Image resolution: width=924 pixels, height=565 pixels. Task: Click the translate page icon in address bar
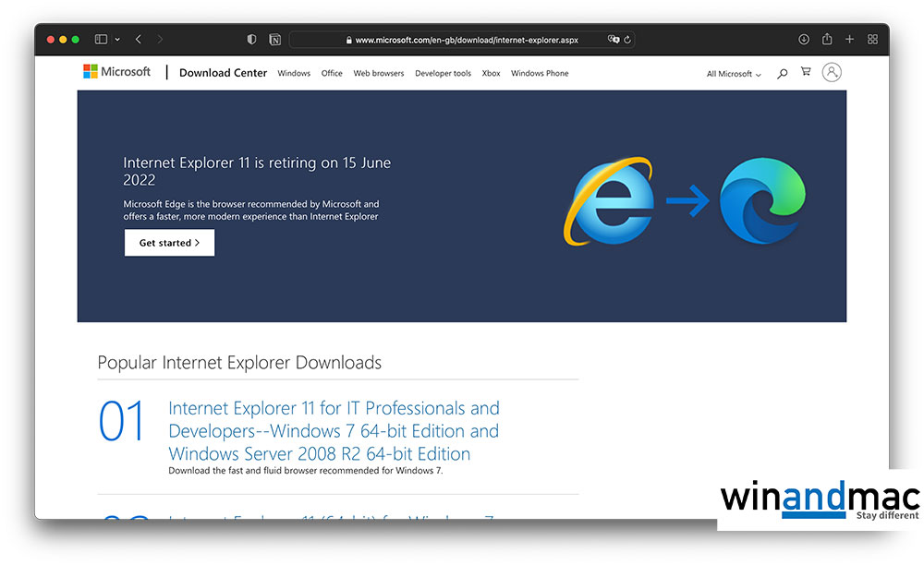[614, 40]
